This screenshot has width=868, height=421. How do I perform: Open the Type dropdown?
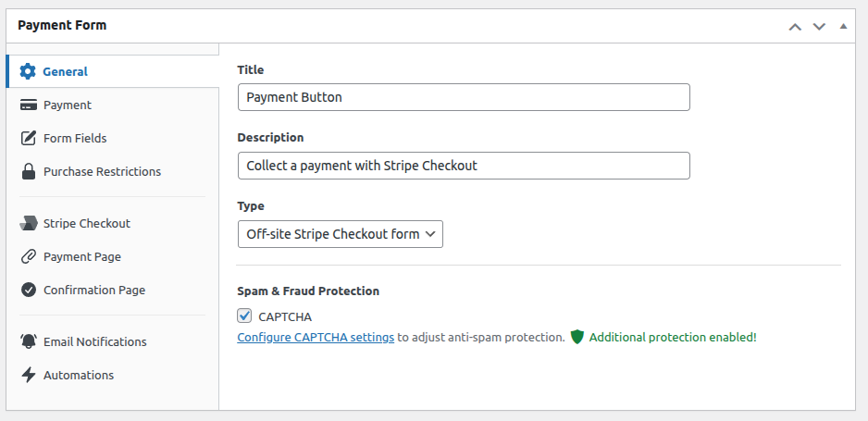pyautogui.click(x=341, y=234)
